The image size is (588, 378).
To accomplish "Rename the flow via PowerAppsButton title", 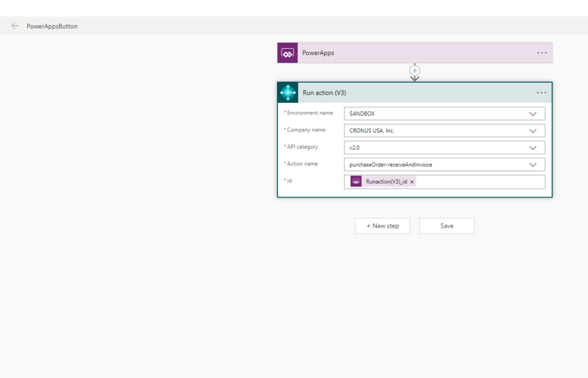I will click(x=52, y=26).
